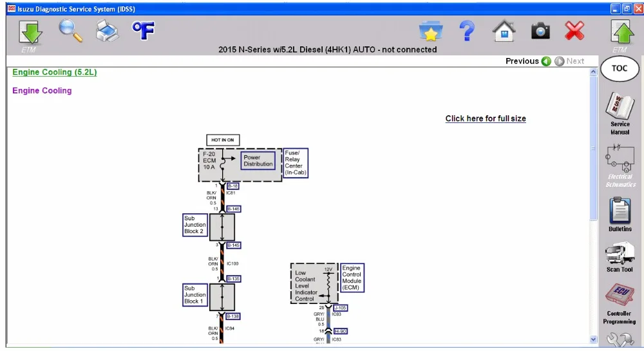Viewport: 644px width, 351px height.
Task: Open the Engine Cooling (5.2L) link
Action: click(x=55, y=72)
